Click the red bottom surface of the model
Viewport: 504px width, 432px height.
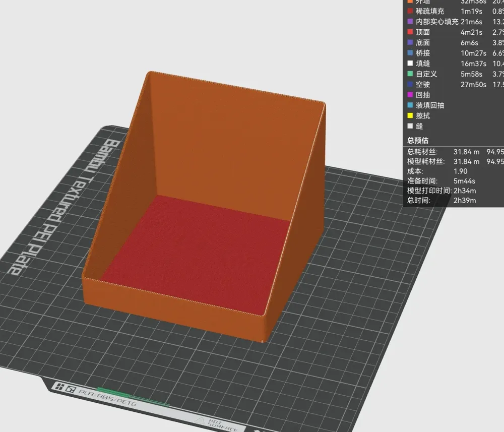[199, 254]
